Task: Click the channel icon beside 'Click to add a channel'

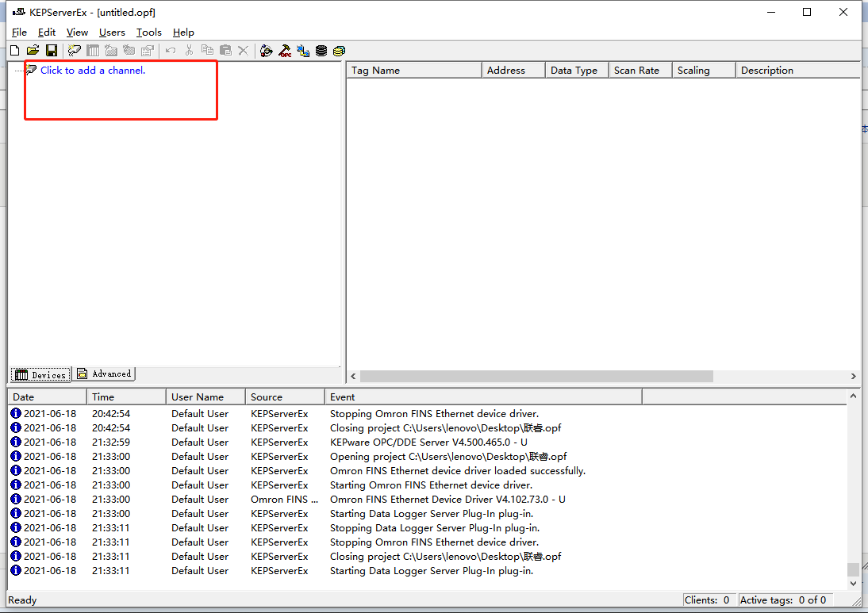Action: click(x=32, y=70)
